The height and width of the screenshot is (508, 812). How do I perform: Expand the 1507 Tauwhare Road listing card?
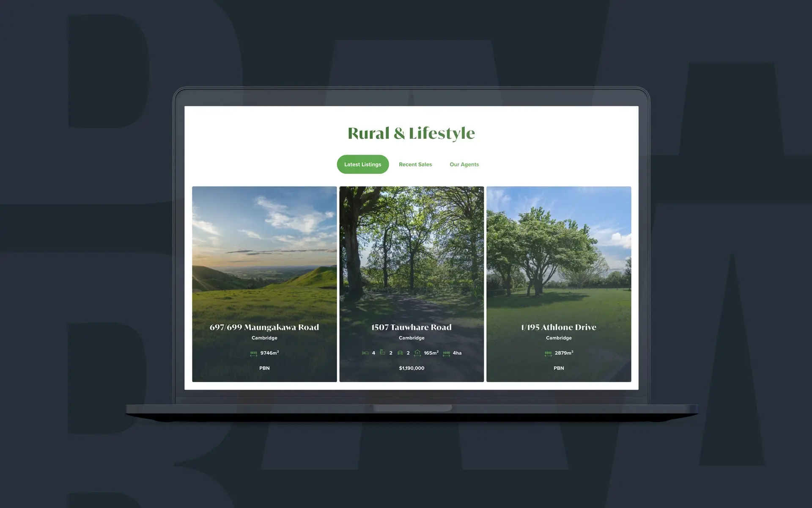coord(411,284)
